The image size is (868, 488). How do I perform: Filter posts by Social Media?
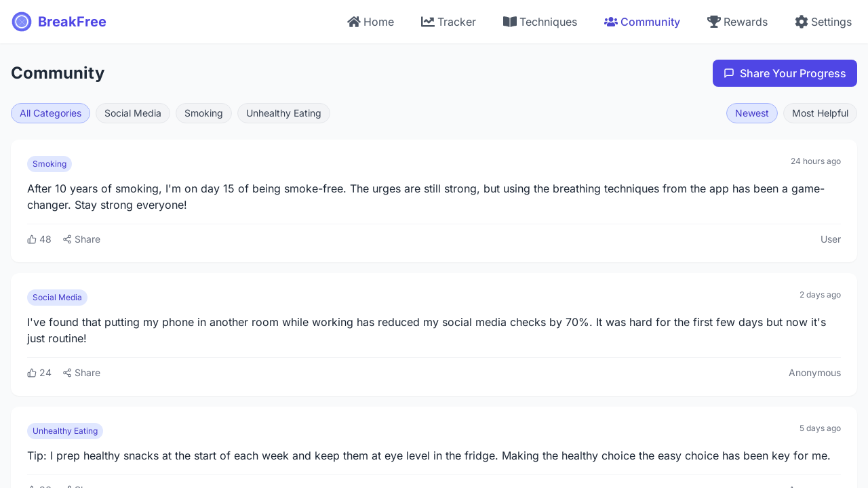[133, 113]
